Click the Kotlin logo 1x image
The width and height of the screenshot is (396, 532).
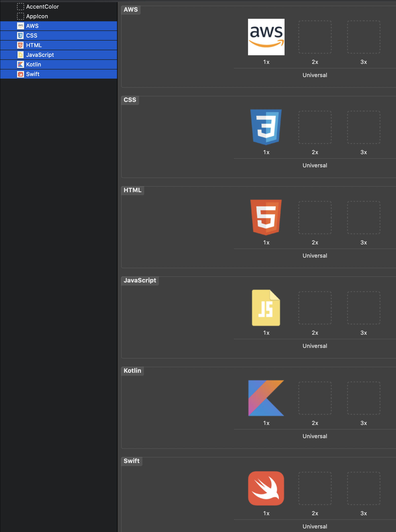click(266, 398)
